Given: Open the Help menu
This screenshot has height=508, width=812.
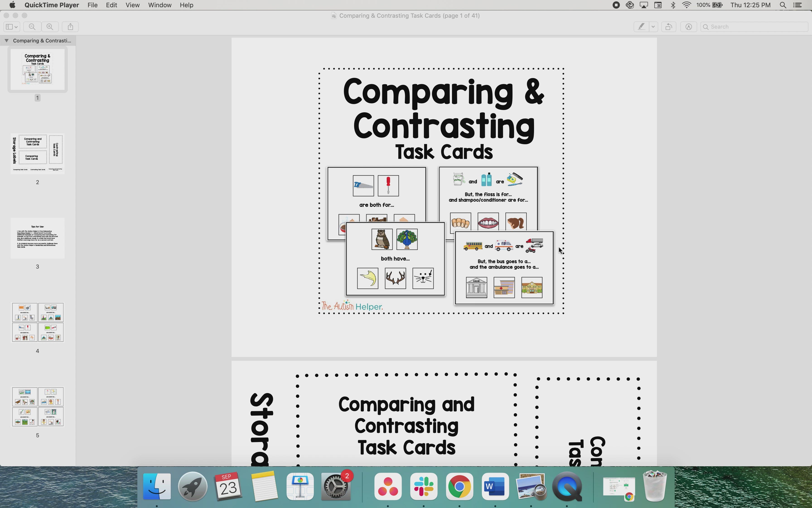Looking at the screenshot, I should [186, 5].
